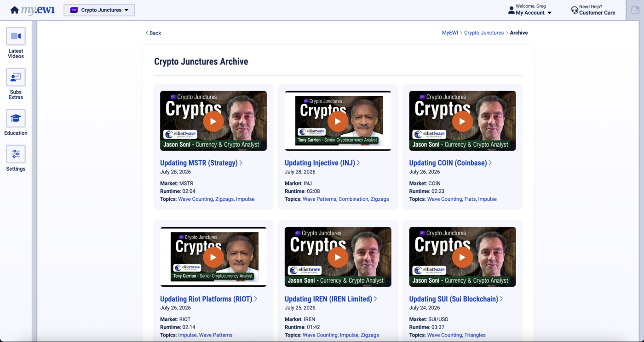The width and height of the screenshot is (644, 342).
Task: Click the Archive breadcrumb text
Action: coord(519,33)
